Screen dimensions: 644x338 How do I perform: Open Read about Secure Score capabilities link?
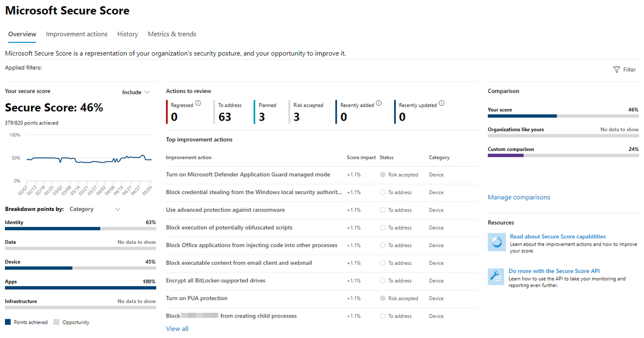tap(558, 237)
